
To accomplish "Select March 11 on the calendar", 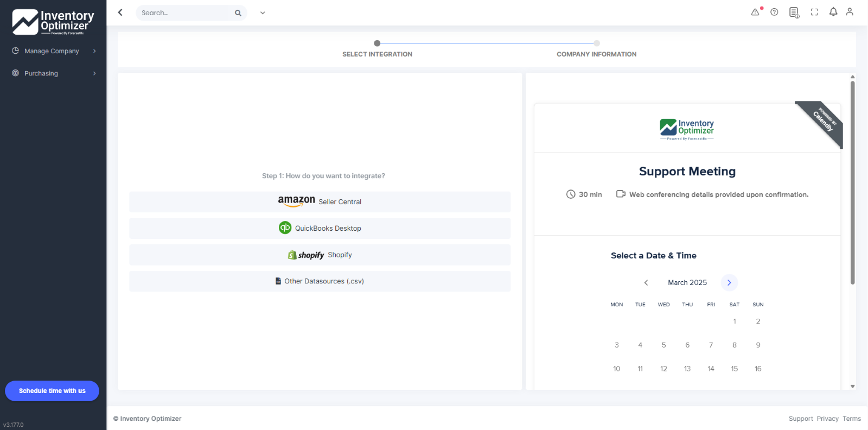I will tap(640, 369).
